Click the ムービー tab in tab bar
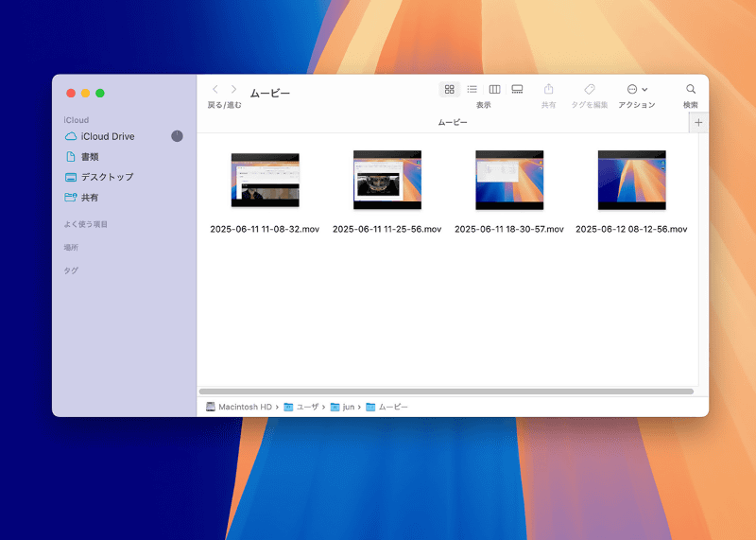Viewport: 756px width, 540px height. click(453, 123)
